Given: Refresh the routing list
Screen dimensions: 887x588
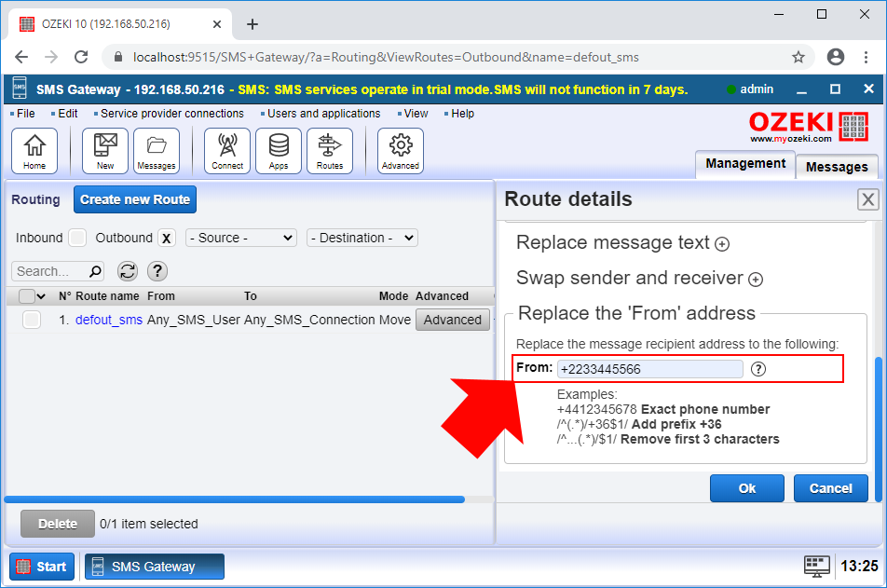Looking at the screenshot, I should (128, 271).
